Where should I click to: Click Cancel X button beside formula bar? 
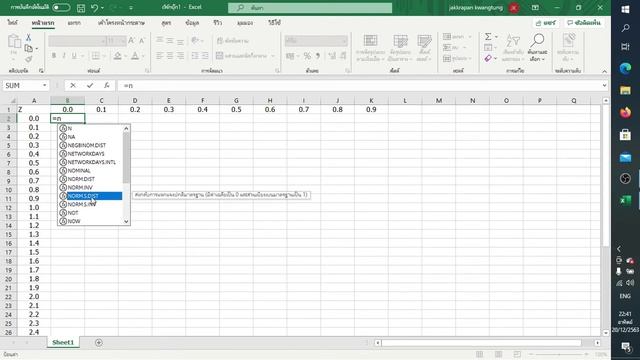[x=73, y=85]
